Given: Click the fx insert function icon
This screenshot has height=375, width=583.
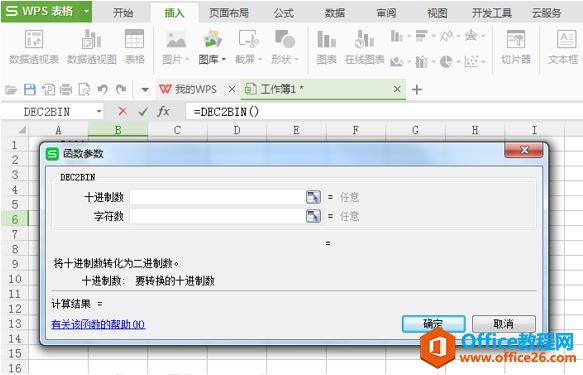Looking at the screenshot, I should click(163, 111).
